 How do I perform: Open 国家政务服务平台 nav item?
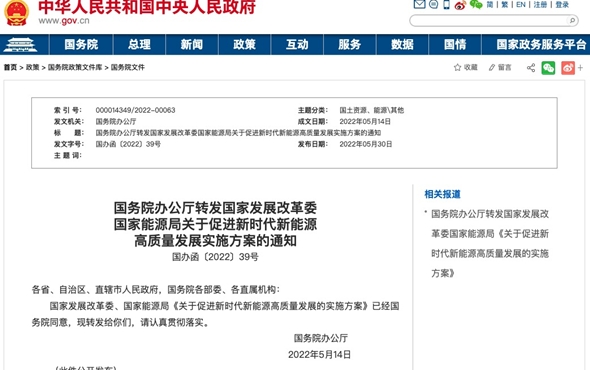coord(541,44)
